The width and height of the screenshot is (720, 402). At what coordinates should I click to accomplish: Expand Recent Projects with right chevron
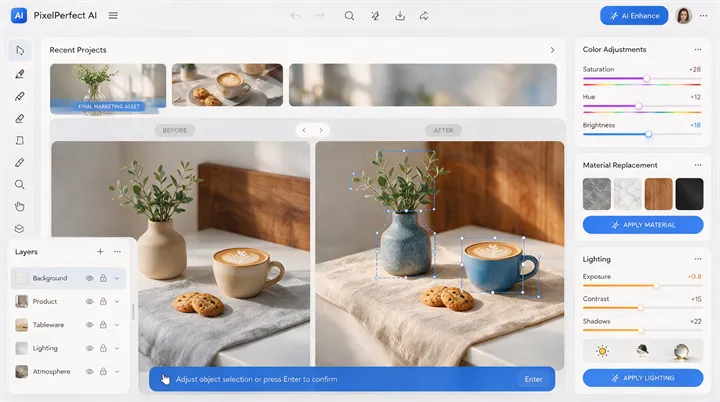[552, 50]
